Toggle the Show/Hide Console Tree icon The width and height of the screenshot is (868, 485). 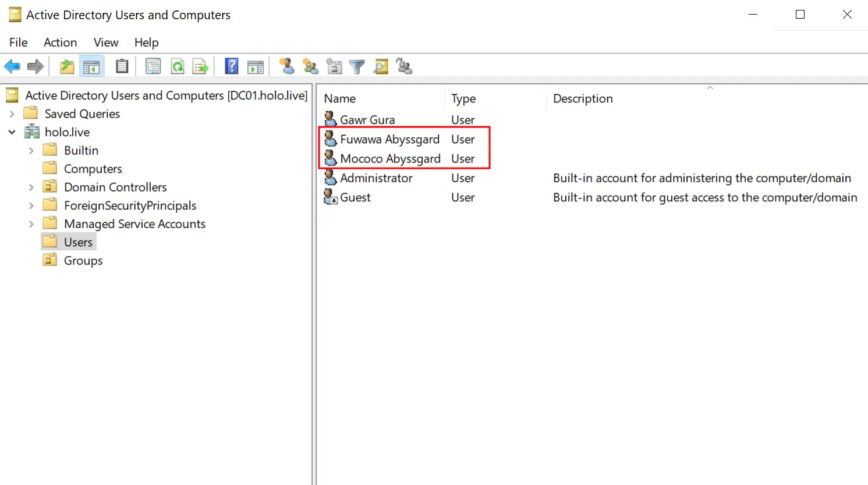click(91, 66)
